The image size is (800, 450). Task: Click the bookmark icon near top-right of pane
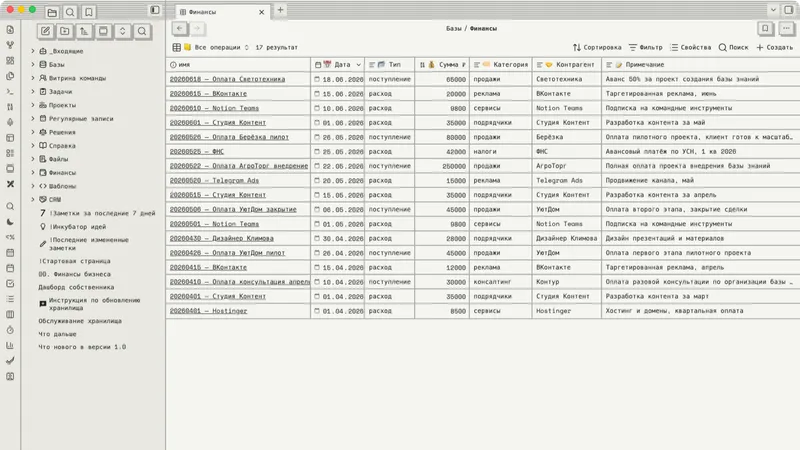click(765, 29)
